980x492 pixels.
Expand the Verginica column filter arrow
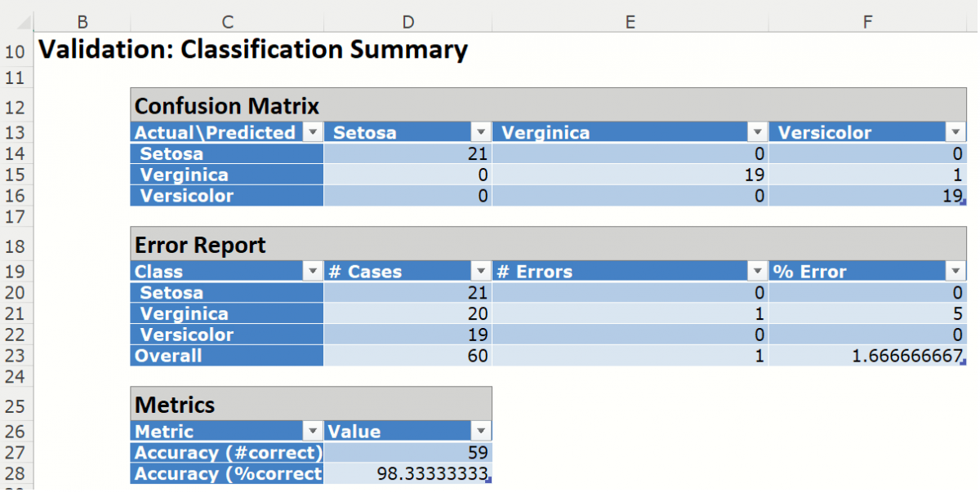[x=757, y=133]
